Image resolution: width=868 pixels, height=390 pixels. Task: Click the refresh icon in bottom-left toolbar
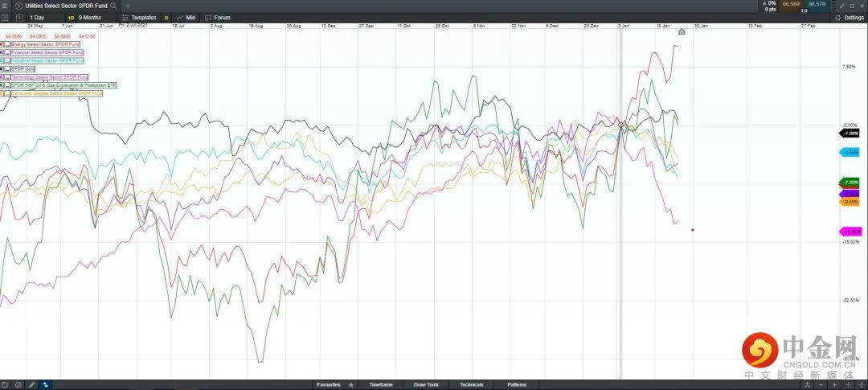pyautogui.click(x=5, y=384)
